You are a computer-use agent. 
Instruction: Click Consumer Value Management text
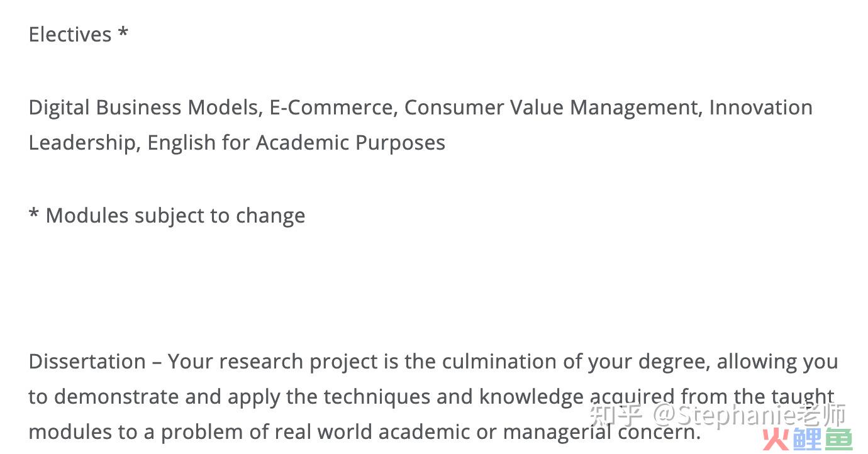coord(551,108)
